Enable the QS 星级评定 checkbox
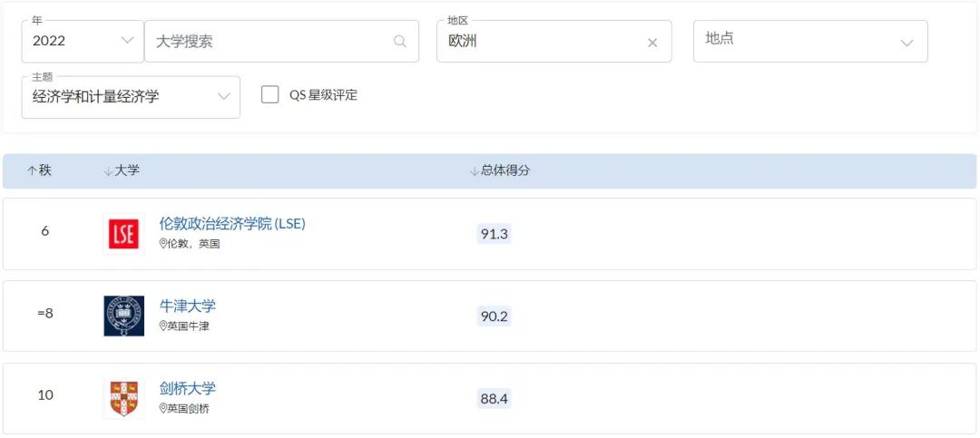This screenshot has width=980, height=438. [270, 95]
